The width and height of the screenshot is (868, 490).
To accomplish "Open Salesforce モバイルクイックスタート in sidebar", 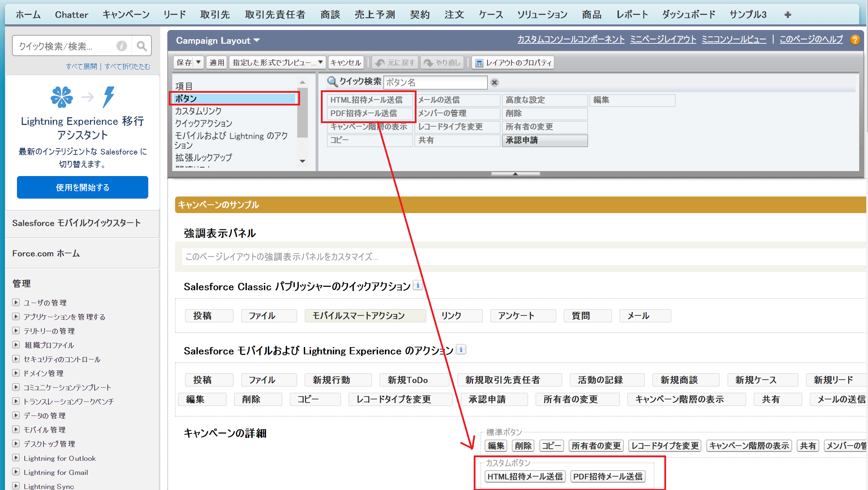I will (x=77, y=223).
